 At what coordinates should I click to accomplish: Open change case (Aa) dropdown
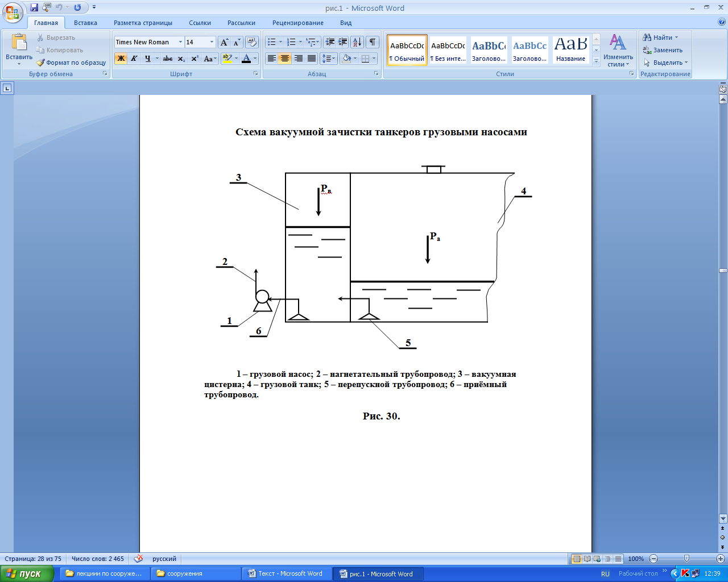(x=210, y=59)
